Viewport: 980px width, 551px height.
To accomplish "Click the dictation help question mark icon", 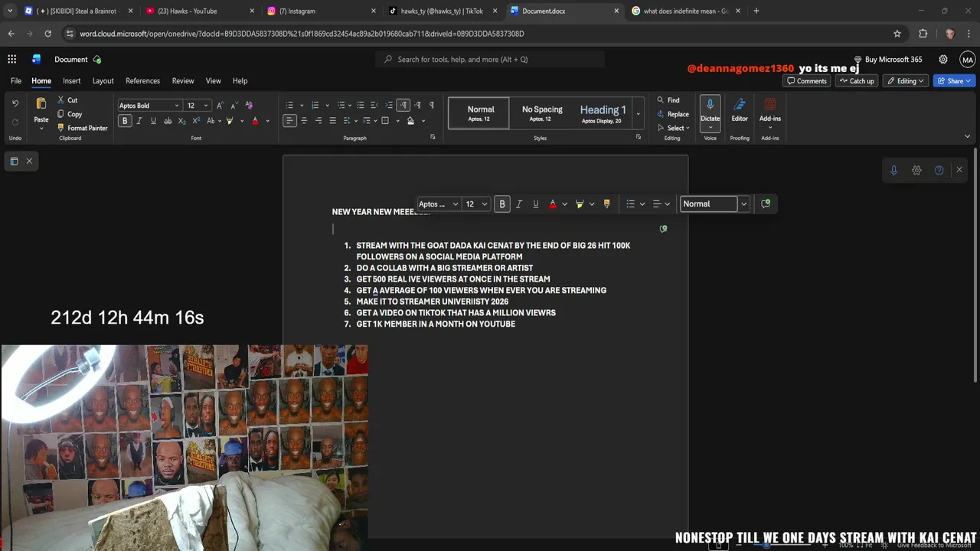I will click(939, 170).
